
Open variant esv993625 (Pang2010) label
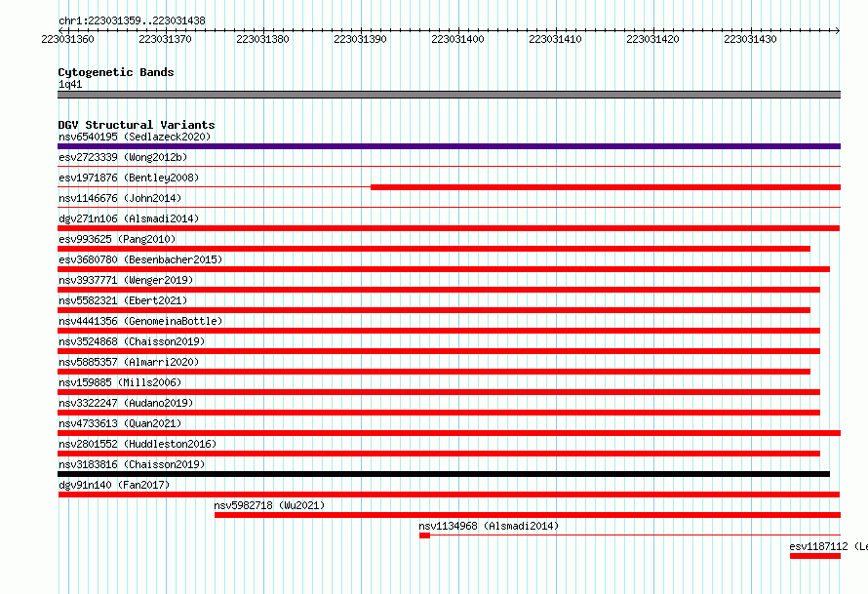(x=117, y=239)
